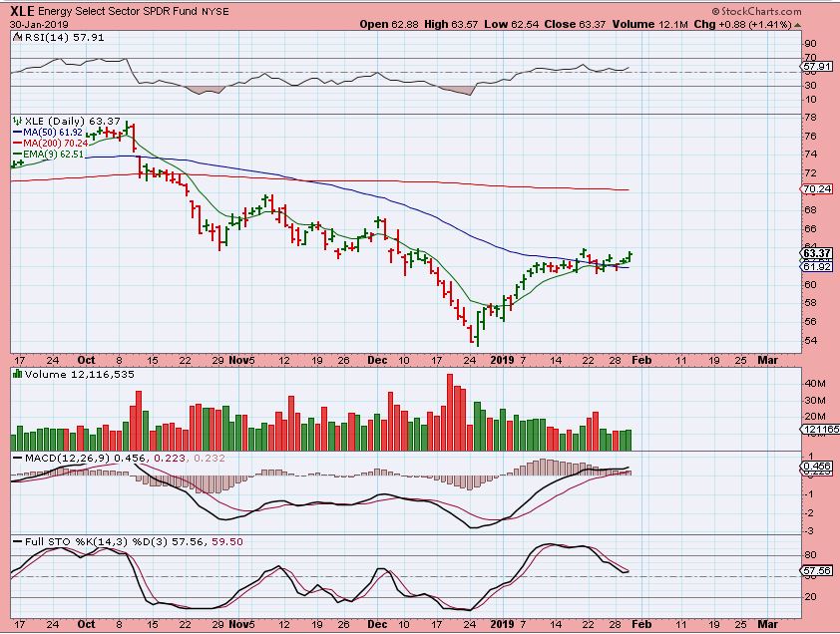Viewport: 840px width, 634px height.
Task: Click the volume value tag on right axis
Action: pos(820,429)
